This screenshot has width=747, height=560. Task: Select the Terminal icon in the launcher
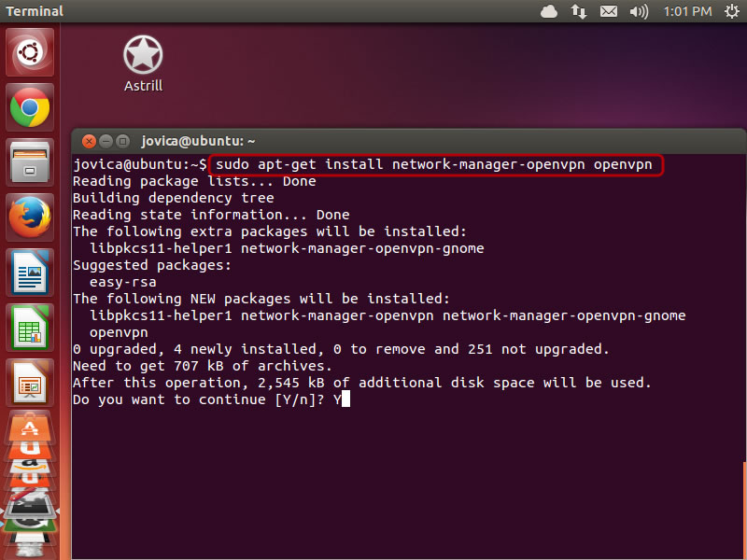pyautogui.click(x=30, y=505)
